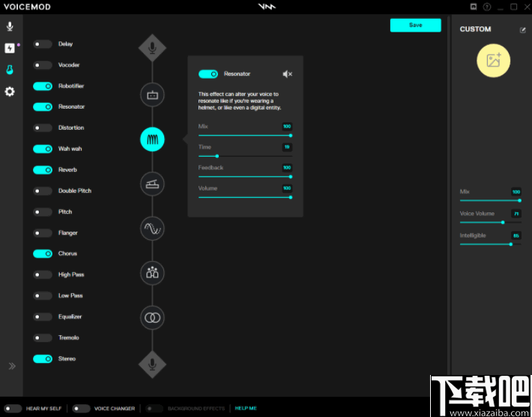Click the 'Distortion' effect label
Image resolution: width=532 pixels, height=417 pixels.
[71, 127]
